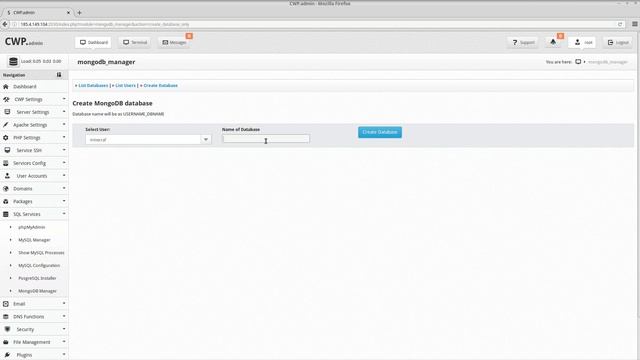Open the Dashboard top toolbar button
The width and height of the screenshot is (640, 360).
[93, 42]
